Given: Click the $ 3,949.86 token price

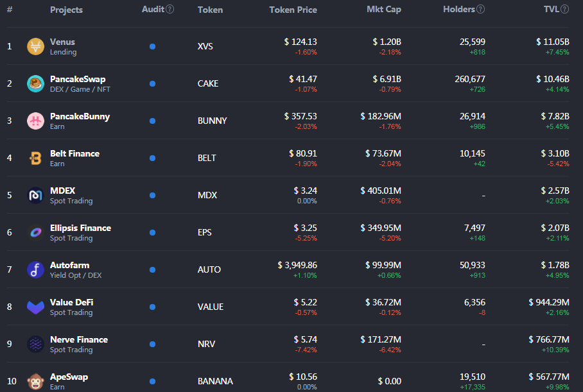Looking at the screenshot, I should pos(297,266).
